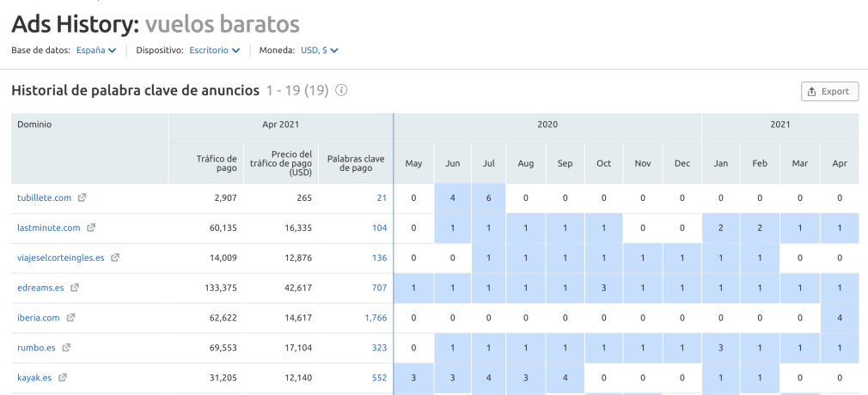Screen dimensions: 868x395
Task: Click external link icon beside viajeselcorteingles.es
Action: [115, 258]
